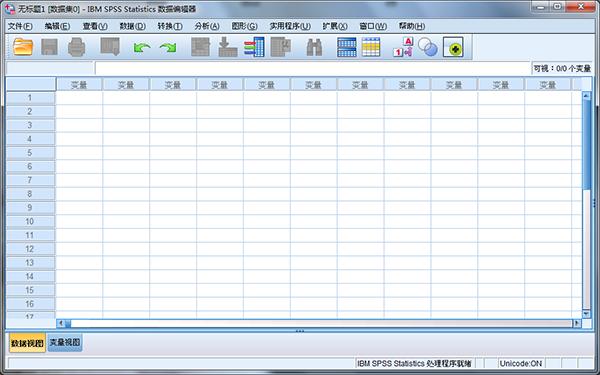Click the horizontal pane splitter dots below grid
The height and width of the screenshot is (375, 600).
pos(300,331)
